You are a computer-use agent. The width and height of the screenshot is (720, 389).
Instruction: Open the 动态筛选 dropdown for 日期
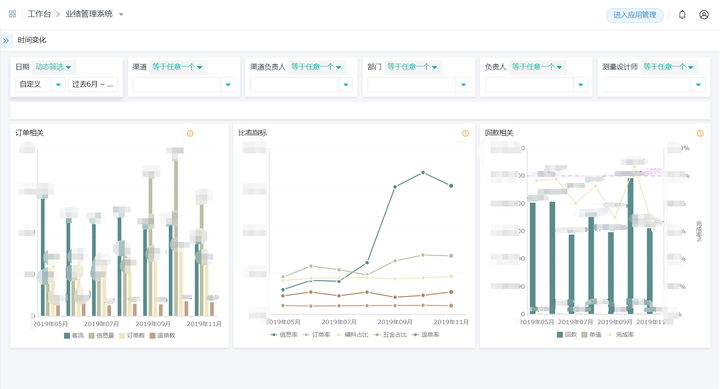(x=54, y=67)
